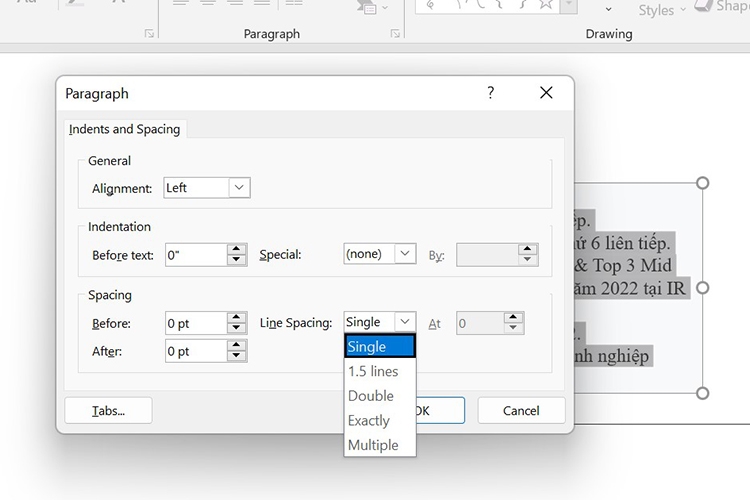Viewport: 750px width, 500px height.
Task: Decrease the At spacing value
Action: pos(513,328)
